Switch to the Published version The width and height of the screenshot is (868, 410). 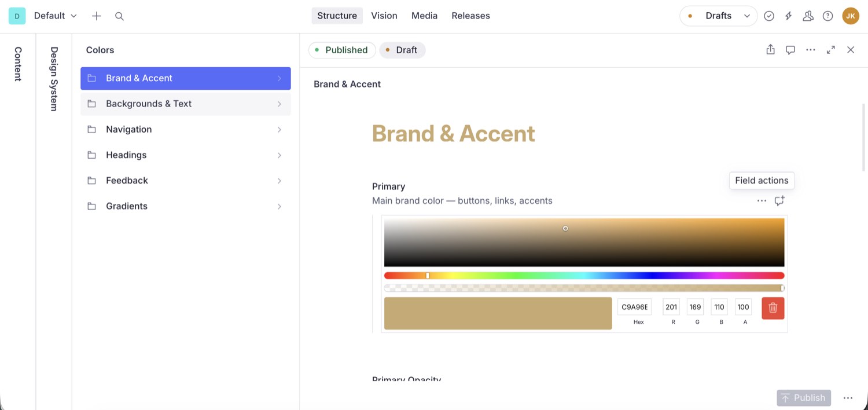coord(342,50)
